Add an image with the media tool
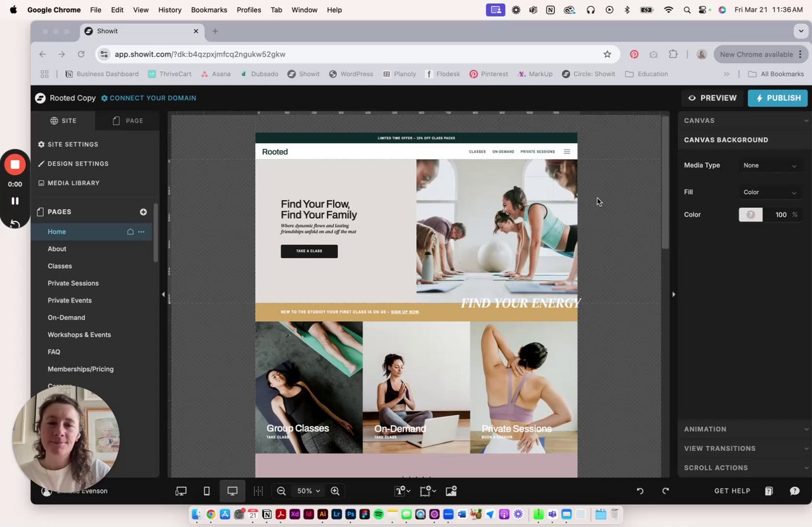Viewport: 812px width, 527px height. pos(451,491)
